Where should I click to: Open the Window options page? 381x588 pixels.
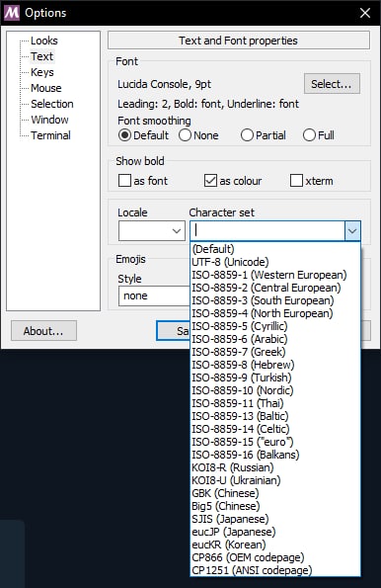pos(49,120)
